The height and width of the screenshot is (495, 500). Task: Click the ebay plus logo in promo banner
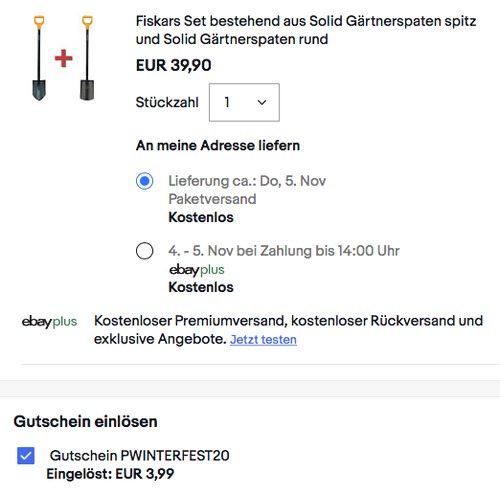click(49, 322)
